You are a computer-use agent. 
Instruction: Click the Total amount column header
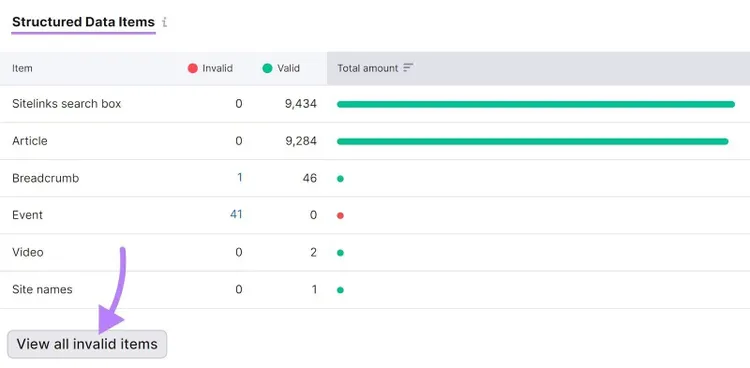pos(539,68)
